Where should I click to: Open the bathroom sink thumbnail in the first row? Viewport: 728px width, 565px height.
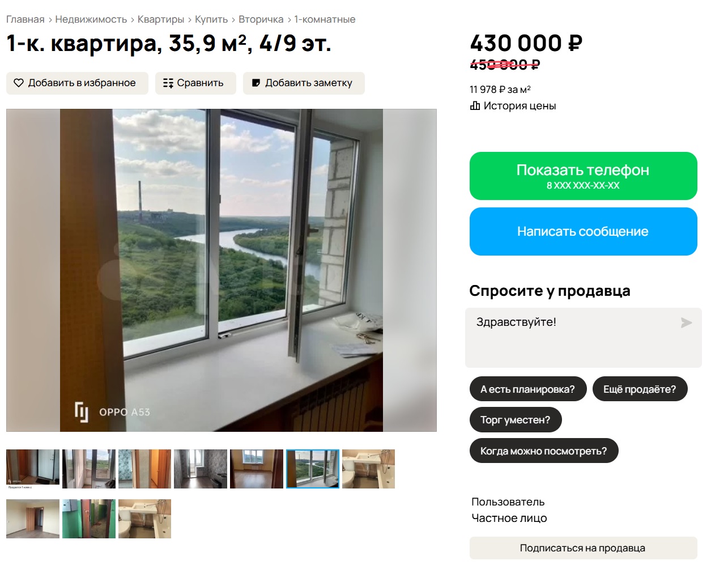[368, 469]
